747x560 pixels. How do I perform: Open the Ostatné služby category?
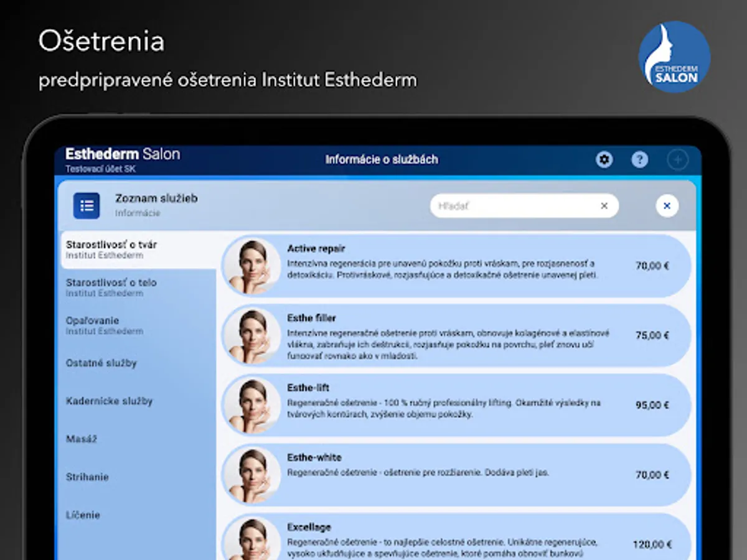pyautogui.click(x=138, y=363)
